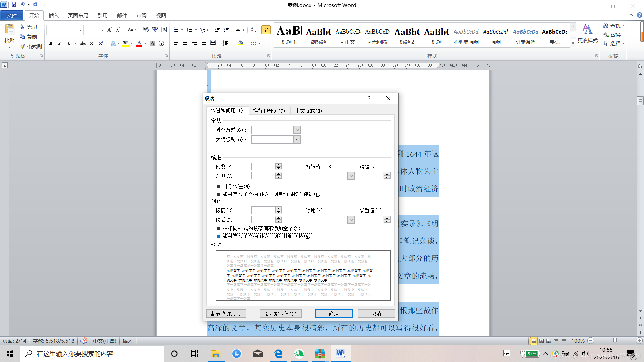Screen dimensions: 644x362
Task: Open the 页面布局 ribbon tab
Action: (x=78, y=16)
